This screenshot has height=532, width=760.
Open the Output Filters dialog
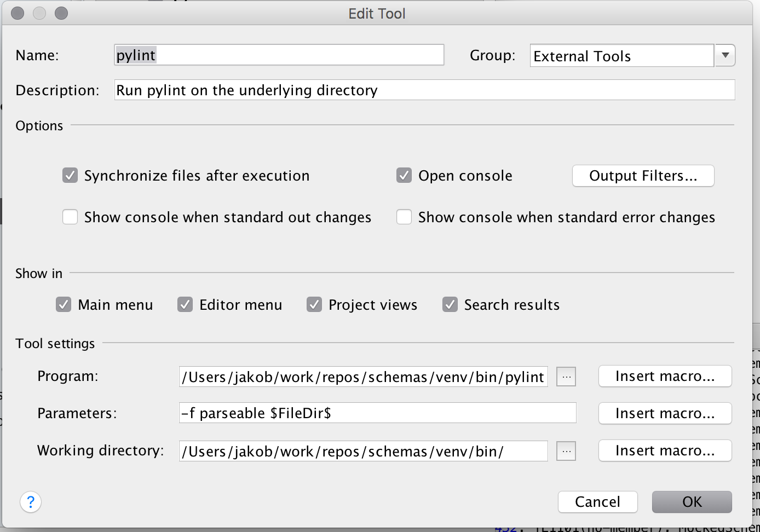click(643, 176)
